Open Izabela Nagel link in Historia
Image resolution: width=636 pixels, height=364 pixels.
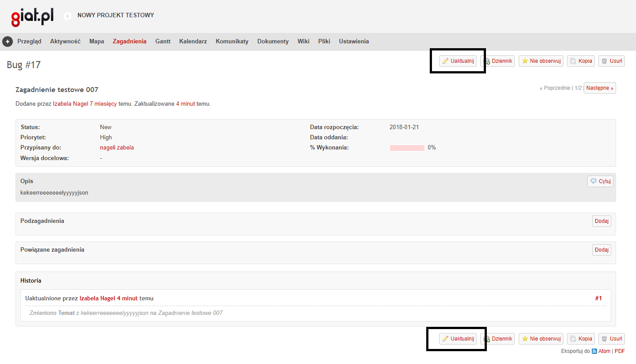point(97,299)
